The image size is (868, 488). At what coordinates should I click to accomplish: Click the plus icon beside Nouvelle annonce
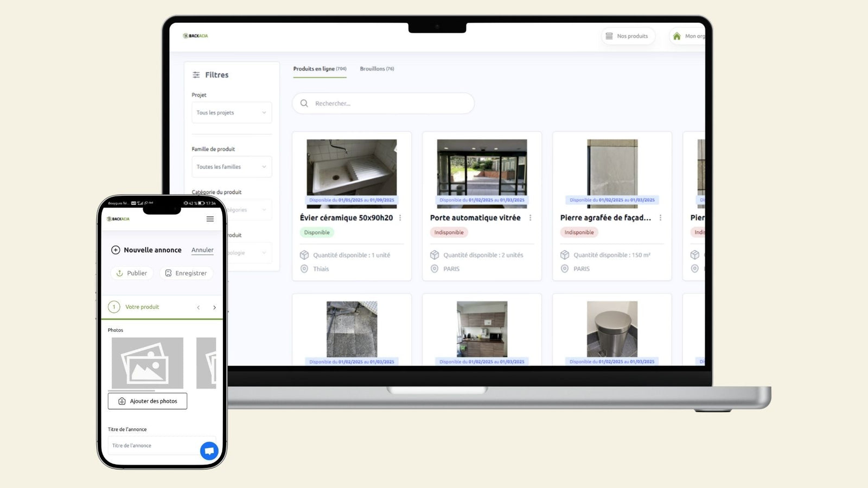(116, 250)
